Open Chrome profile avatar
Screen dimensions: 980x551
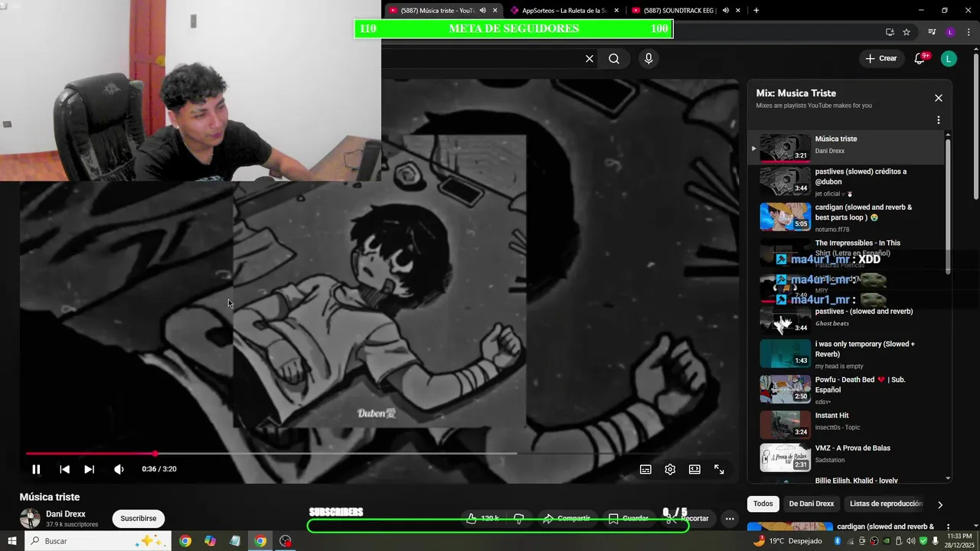click(x=950, y=32)
